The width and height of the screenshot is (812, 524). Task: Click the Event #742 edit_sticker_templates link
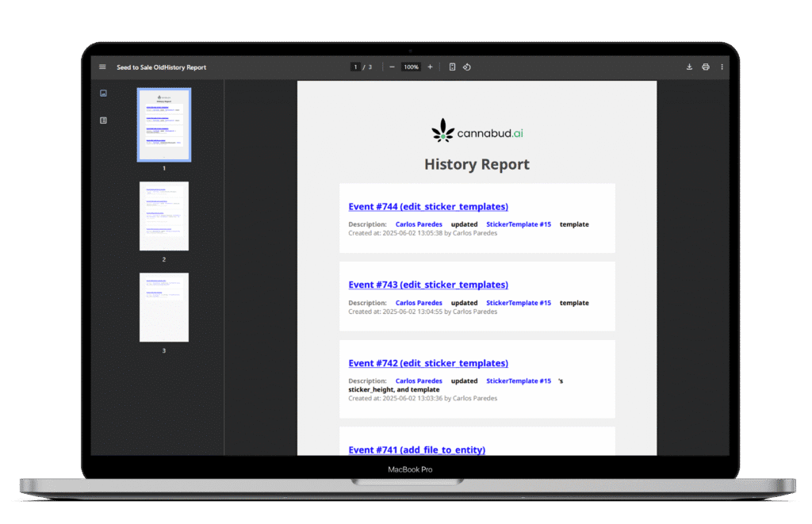tap(428, 363)
